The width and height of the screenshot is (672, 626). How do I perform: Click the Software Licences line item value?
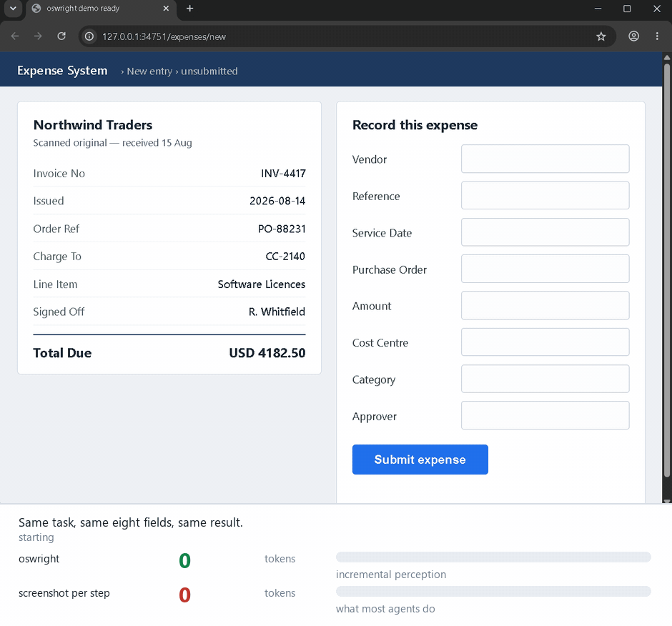262,284
